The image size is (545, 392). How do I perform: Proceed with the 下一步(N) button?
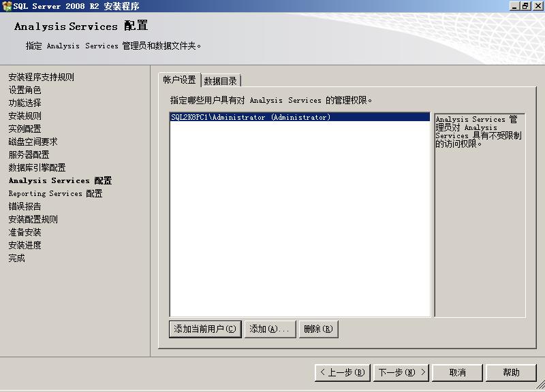coord(401,372)
